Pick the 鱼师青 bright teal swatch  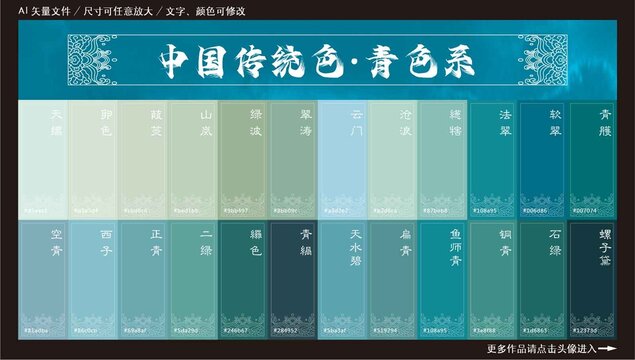[x=442, y=279]
